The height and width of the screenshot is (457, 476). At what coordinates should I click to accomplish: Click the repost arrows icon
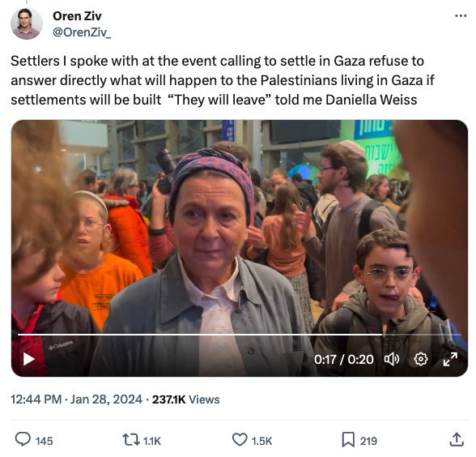[x=130, y=440]
